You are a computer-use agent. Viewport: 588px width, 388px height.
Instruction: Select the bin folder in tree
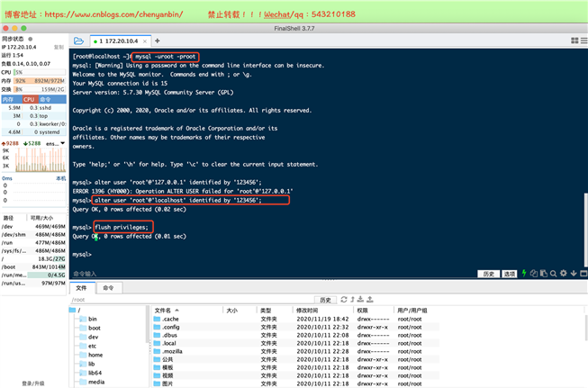[x=88, y=319]
